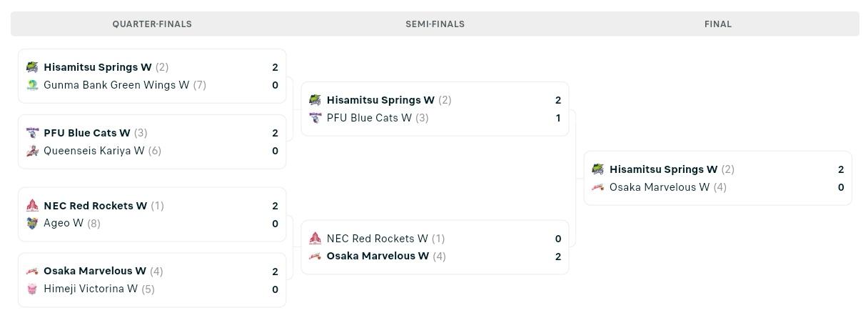Open NEC Red Rockets W semi-final link
Image resolution: width=868 pixels, height=318 pixels.
coord(378,239)
